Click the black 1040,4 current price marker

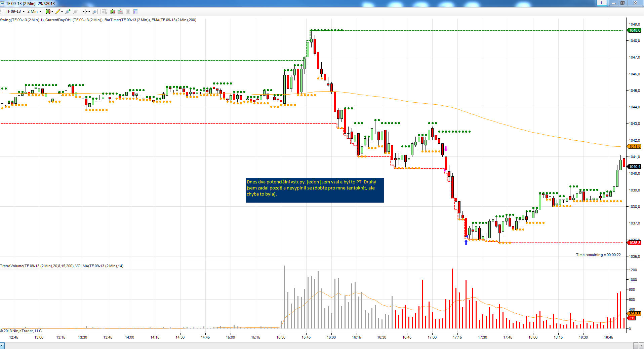634,167
